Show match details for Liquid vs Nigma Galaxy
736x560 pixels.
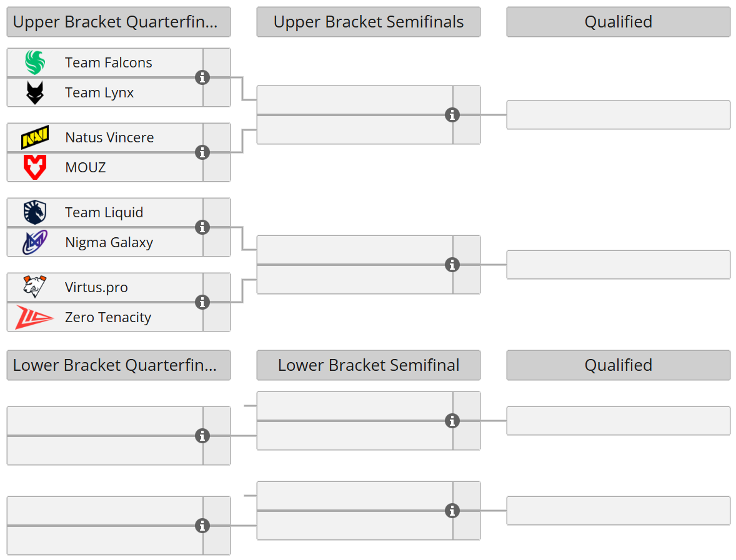[202, 227]
